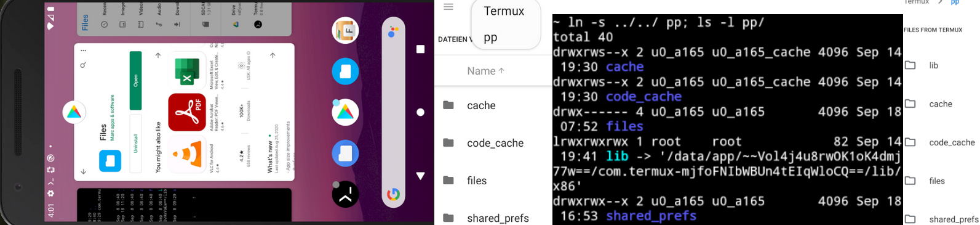Tap the circular Home navigation button
The image size is (980, 225).
pyautogui.click(x=420, y=112)
